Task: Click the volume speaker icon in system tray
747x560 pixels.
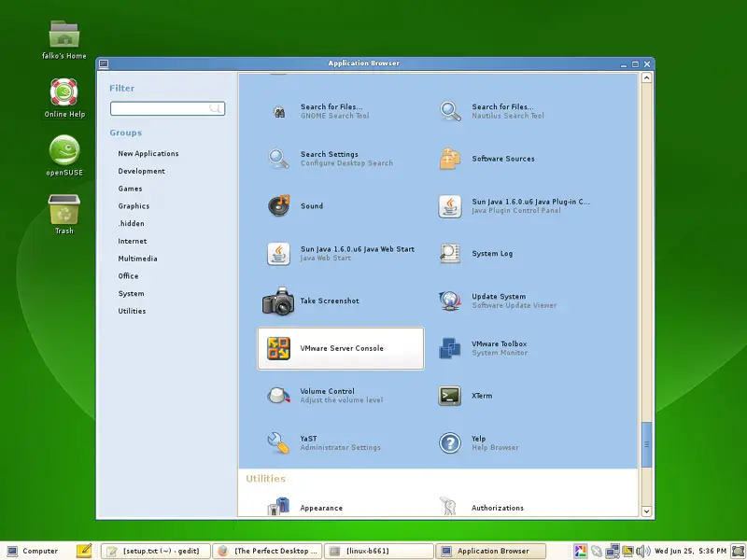Action: (x=643, y=551)
